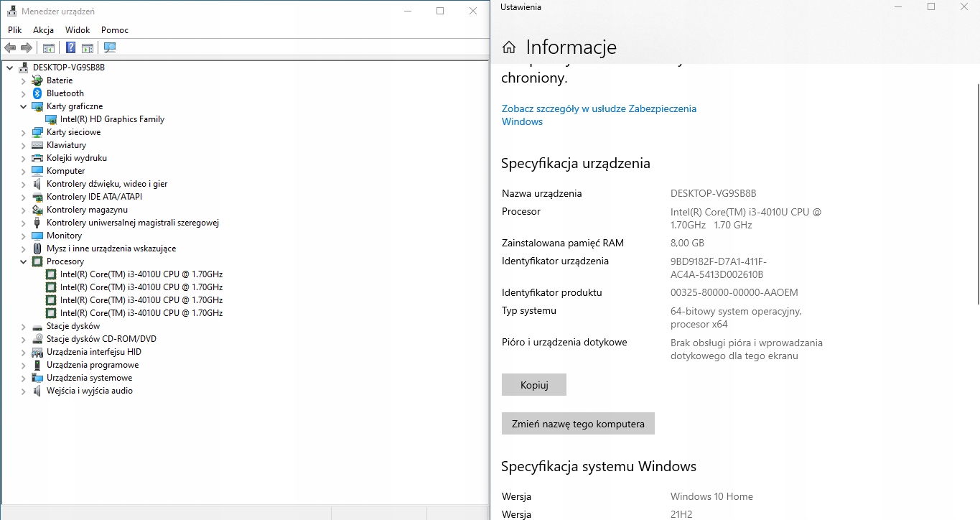980x520 pixels.
Task: Collapse the Karty graficzne category
Action: 23,106
